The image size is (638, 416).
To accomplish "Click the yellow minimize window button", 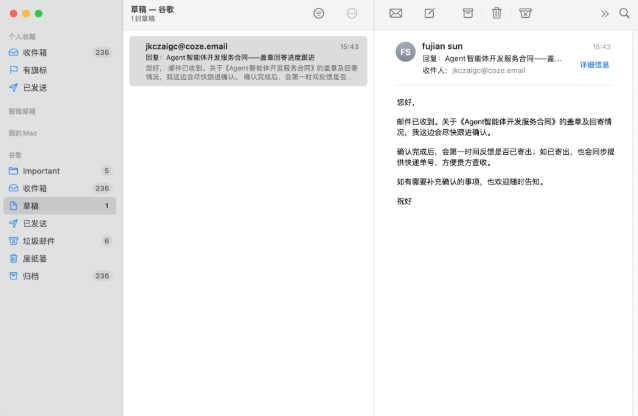I will [x=26, y=13].
